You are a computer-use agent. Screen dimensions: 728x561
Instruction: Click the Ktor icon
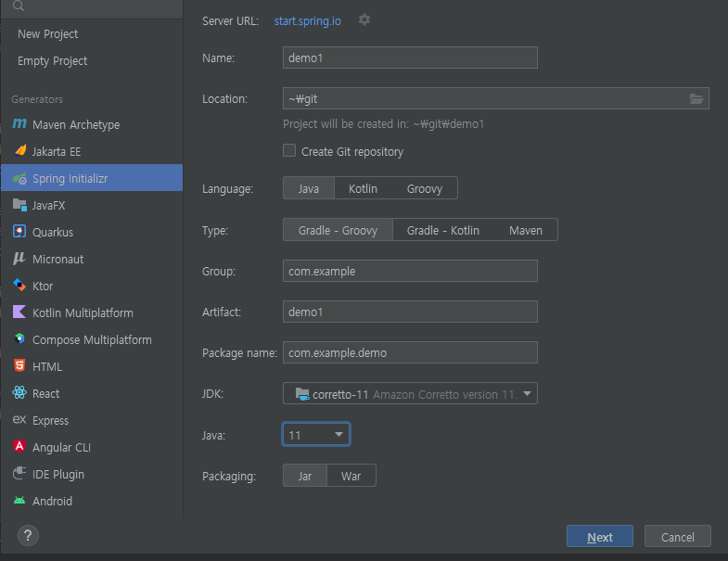19,285
